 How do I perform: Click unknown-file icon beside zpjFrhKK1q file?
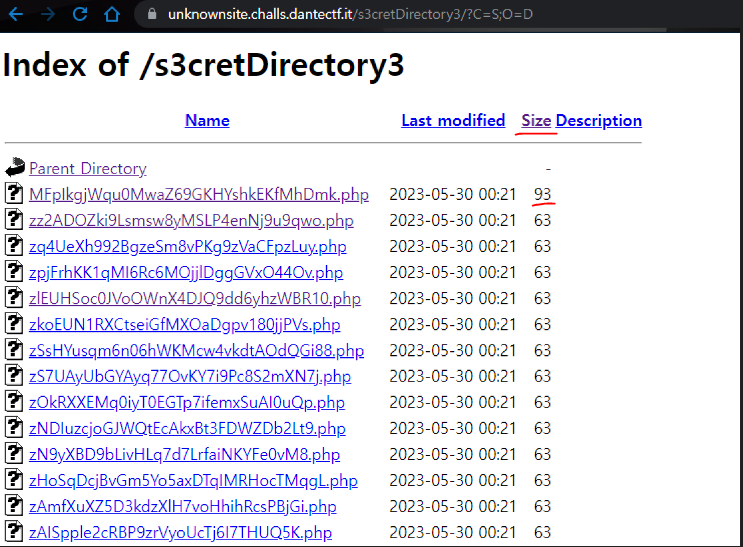click(x=14, y=272)
